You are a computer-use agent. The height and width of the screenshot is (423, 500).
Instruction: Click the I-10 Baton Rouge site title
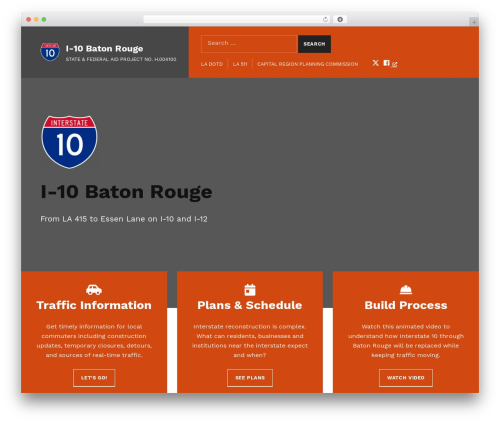click(104, 49)
